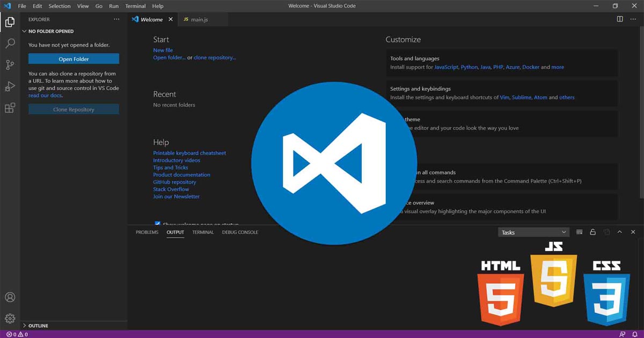This screenshot has height=338, width=644.
Task: Switch to the Problems panel tab
Action: [147, 232]
